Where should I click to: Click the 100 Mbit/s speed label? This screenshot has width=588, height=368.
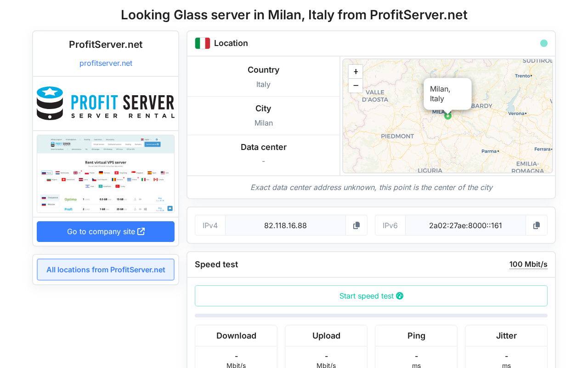(528, 264)
